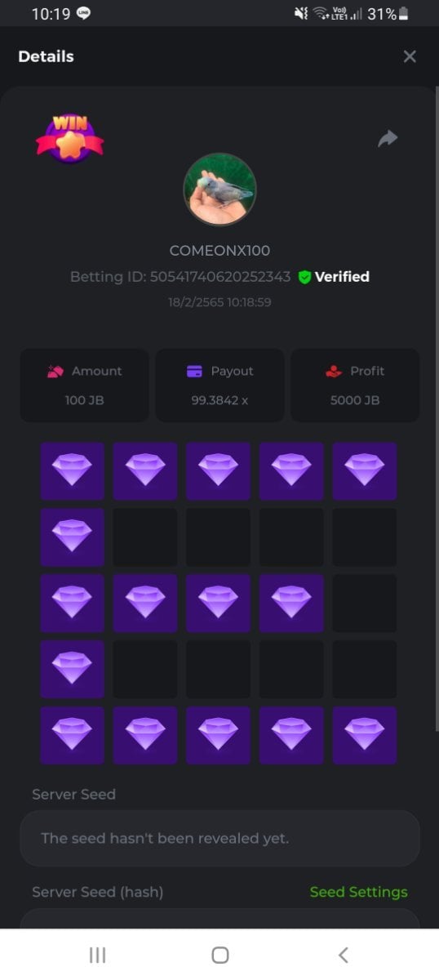Tap the COMEONX100 username

219,251
